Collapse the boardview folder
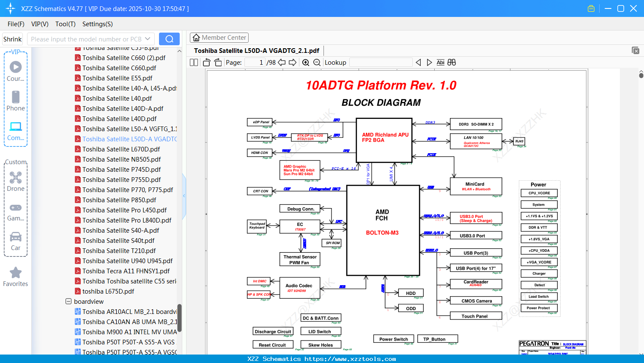The height and width of the screenshot is (363, 644). [69, 301]
